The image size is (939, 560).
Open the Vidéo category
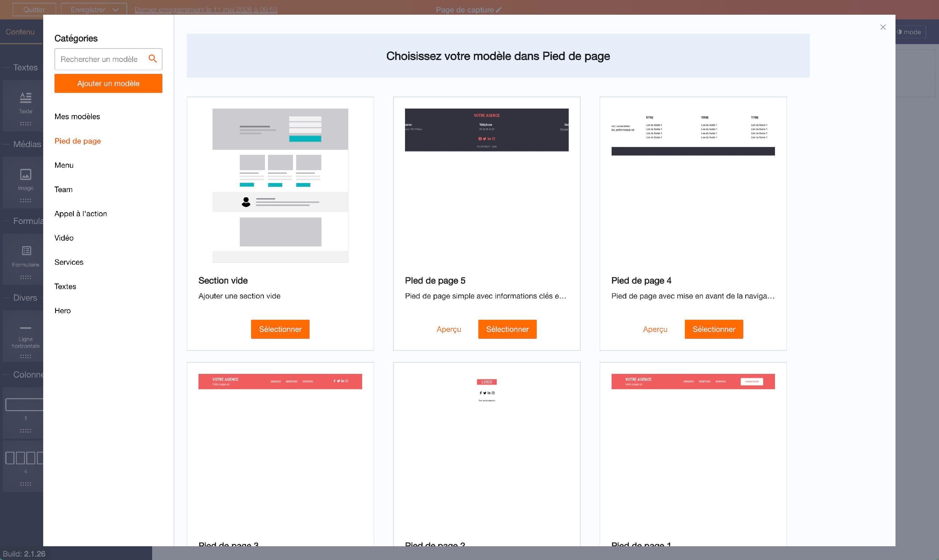click(x=64, y=238)
